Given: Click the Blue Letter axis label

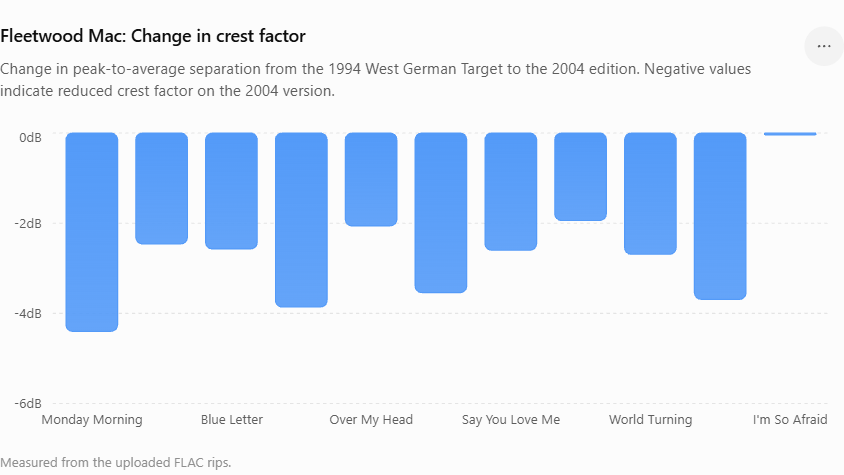Looking at the screenshot, I should click(x=231, y=420).
